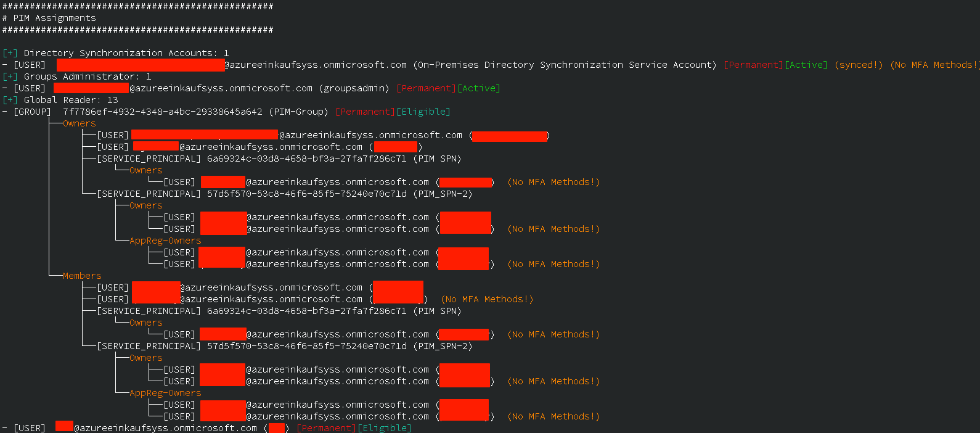Image resolution: width=980 pixels, height=433 pixels.
Task: Click "(On-Premises Directory Synchronization Service Account)" text
Action: coord(565,65)
